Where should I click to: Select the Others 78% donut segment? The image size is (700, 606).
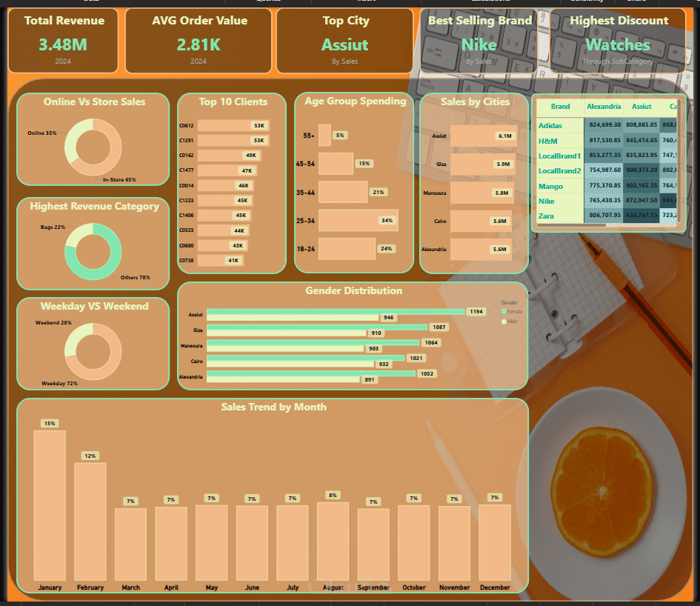[110, 266]
